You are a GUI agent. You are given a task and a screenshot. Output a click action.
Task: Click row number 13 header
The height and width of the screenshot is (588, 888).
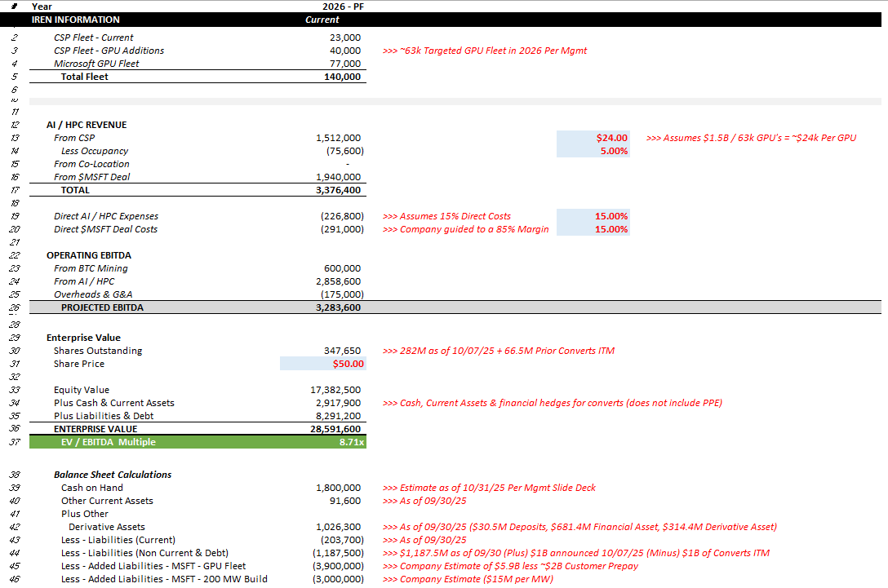coord(14,138)
